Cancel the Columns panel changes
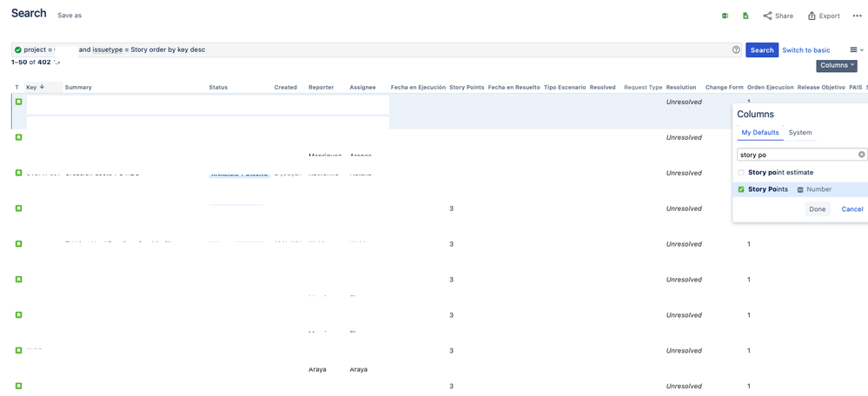The height and width of the screenshot is (396, 868). (852, 209)
